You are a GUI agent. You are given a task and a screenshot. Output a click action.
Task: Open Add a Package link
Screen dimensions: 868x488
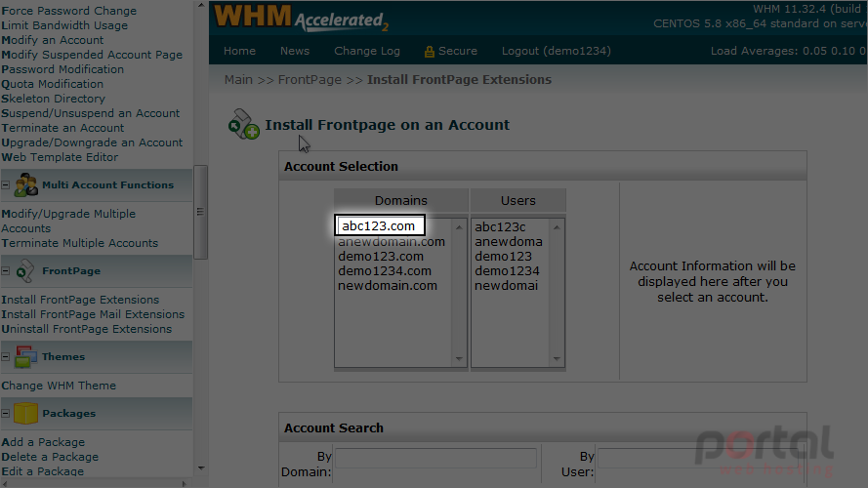click(43, 442)
